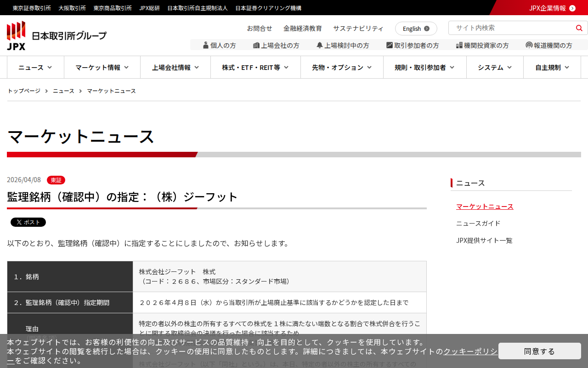This screenshot has width=588, height=368.
Task: Expand the ニュース dropdown menu
Action: pyautogui.click(x=35, y=67)
